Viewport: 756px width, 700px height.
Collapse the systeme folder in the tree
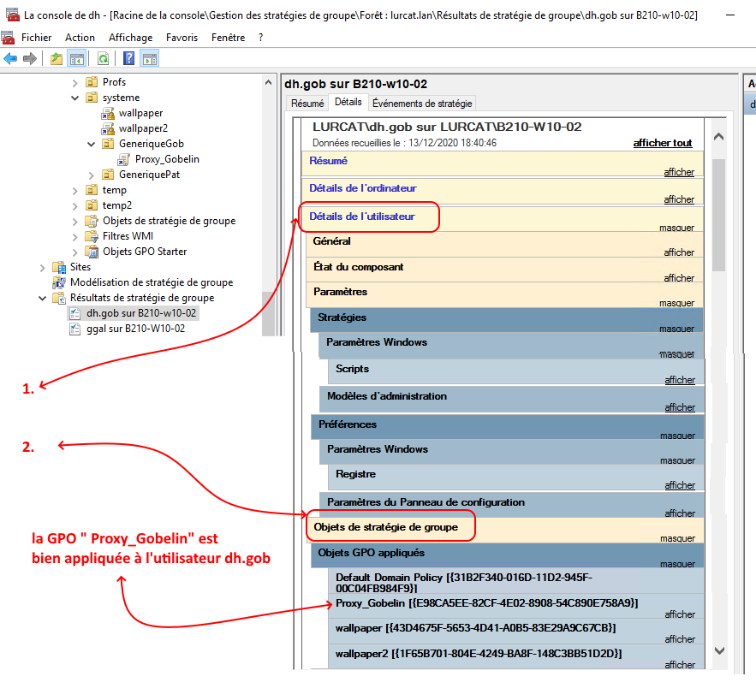(75, 98)
